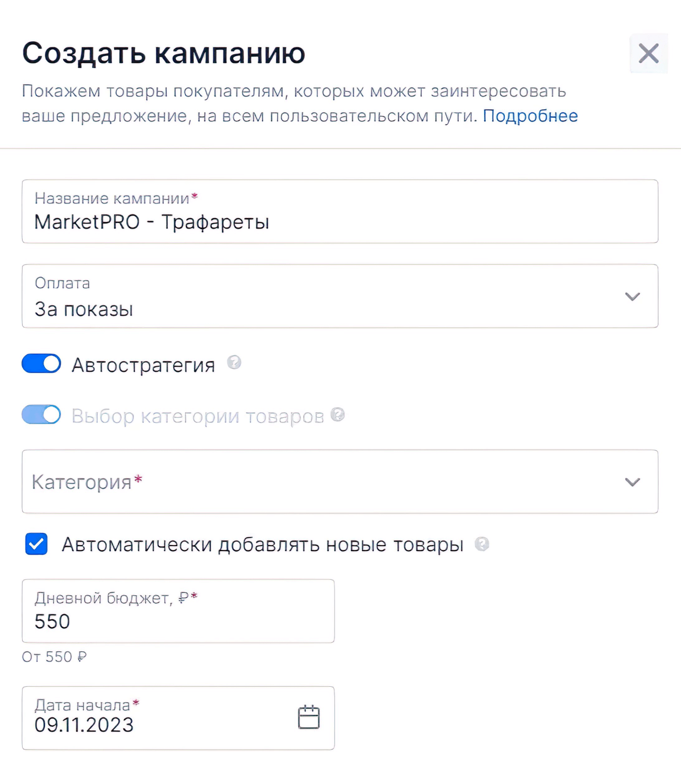Expand the Оплата dropdown chevron
The width and height of the screenshot is (681, 784).
(632, 297)
